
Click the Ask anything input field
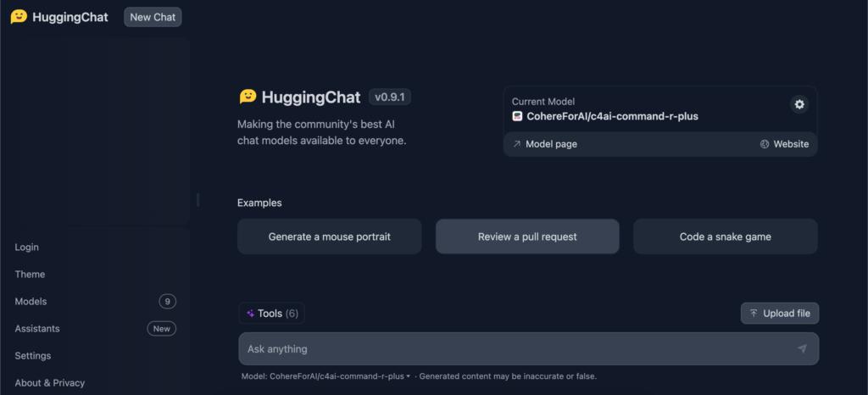pyautogui.click(x=529, y=348)
